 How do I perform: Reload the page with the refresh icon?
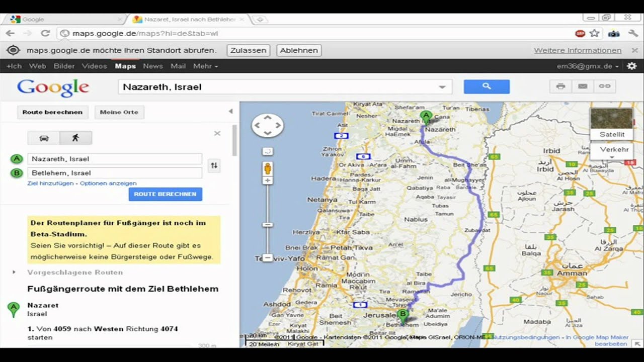45,34
